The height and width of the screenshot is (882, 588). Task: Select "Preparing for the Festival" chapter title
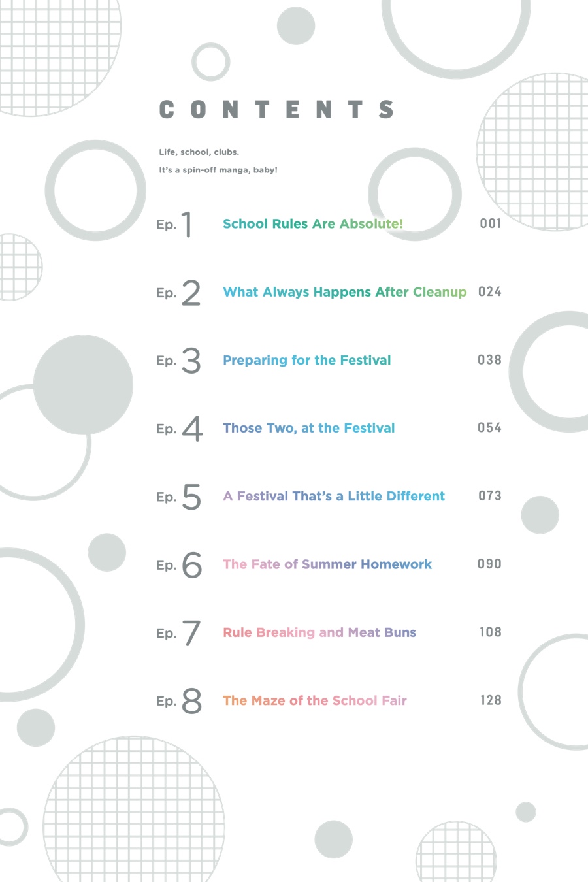(306, 360)
